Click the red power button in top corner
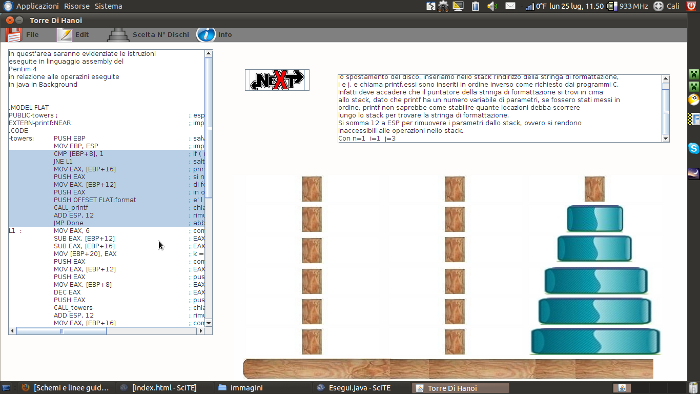This screenshot has width=700, height=394. [692, 6]
